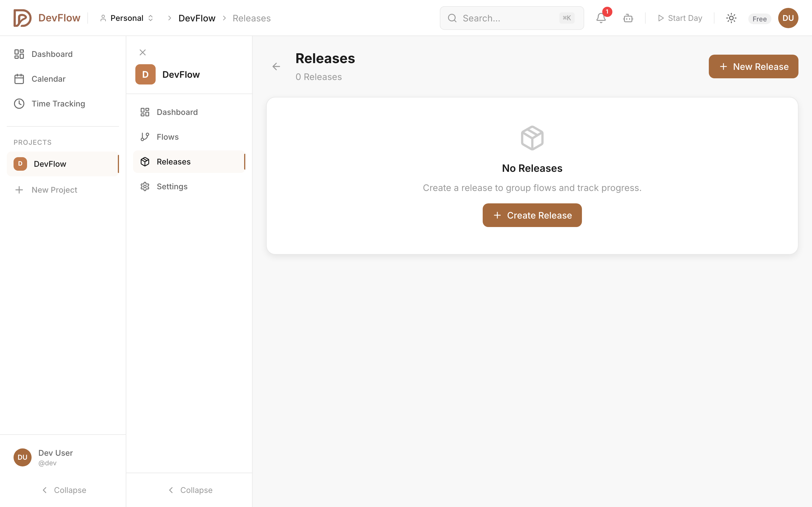The height and width of the screenshot is (507, 812).
Task: Create Release from the empty state
Action: point(532,215)
